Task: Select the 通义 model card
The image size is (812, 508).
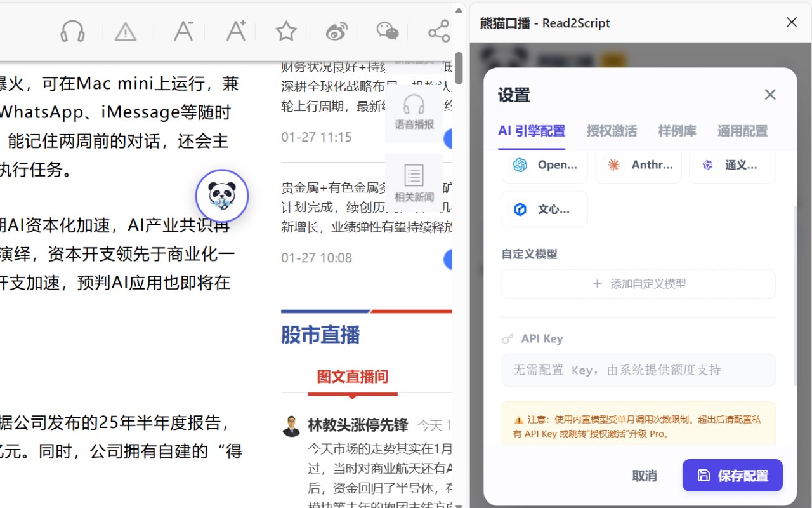Action: click(x=732, y=165)
